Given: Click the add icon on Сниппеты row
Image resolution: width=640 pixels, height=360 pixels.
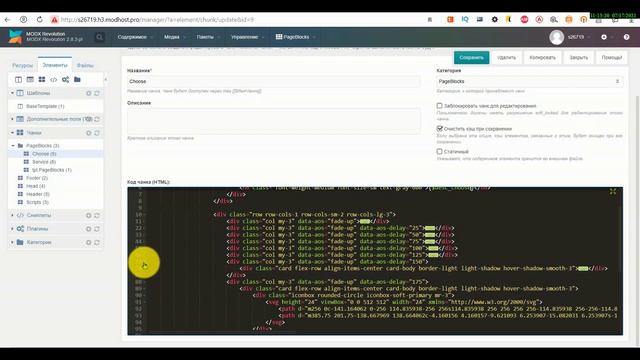Looking at the screenshot, I should 89,216.
